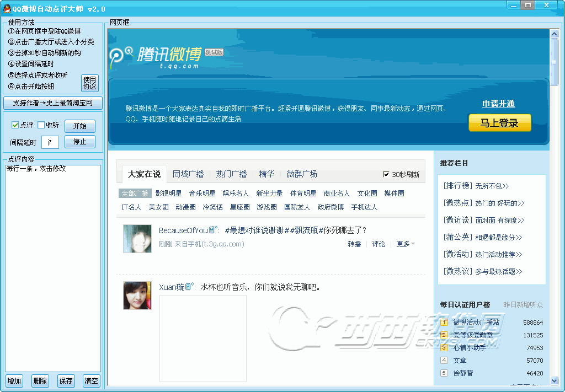Open 政府微博 category link
Screen dimensions: 565x392
[331, 207]
